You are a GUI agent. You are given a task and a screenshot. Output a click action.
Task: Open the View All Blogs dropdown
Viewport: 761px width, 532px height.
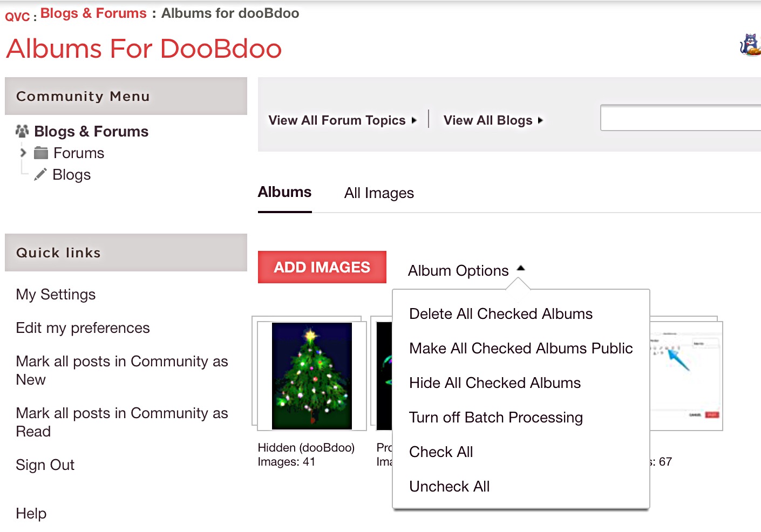(x=492, y=120)
